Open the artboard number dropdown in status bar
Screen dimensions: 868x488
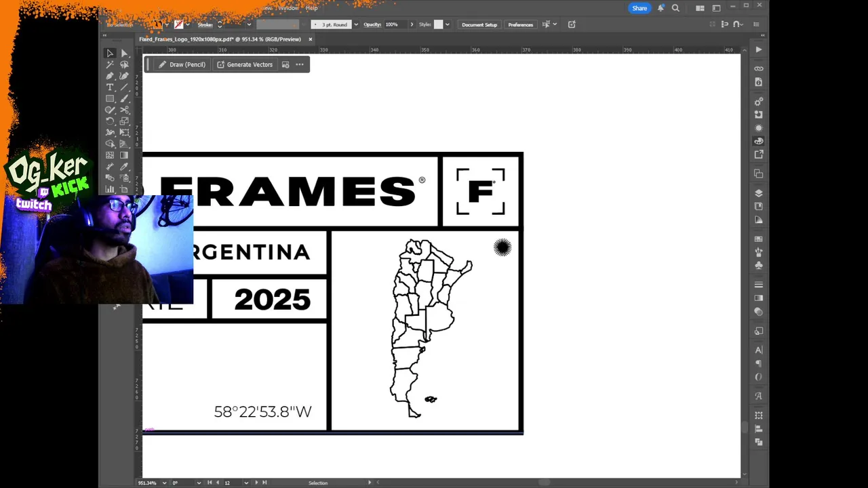[246, 483]
